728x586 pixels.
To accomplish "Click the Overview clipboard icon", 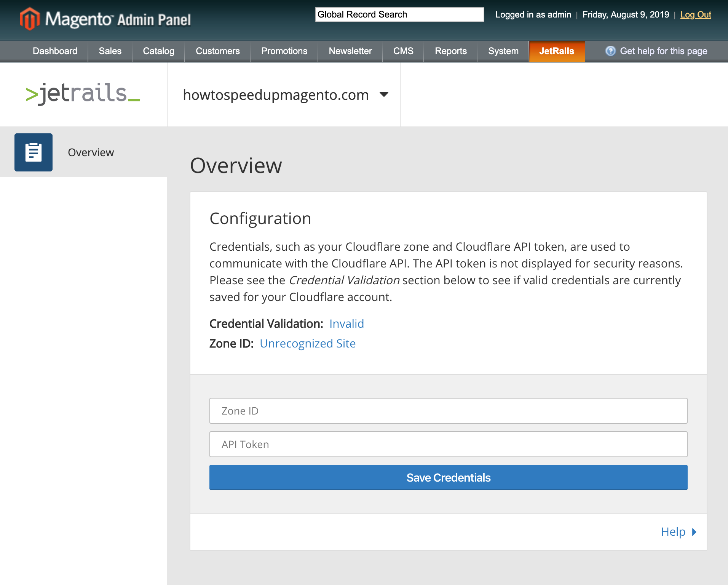I will (x=34, y=152).
